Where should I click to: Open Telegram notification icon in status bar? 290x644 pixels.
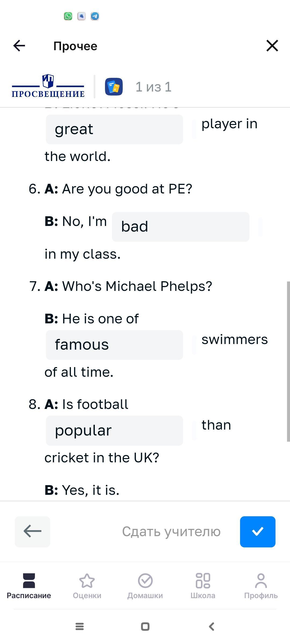[95, 16]
